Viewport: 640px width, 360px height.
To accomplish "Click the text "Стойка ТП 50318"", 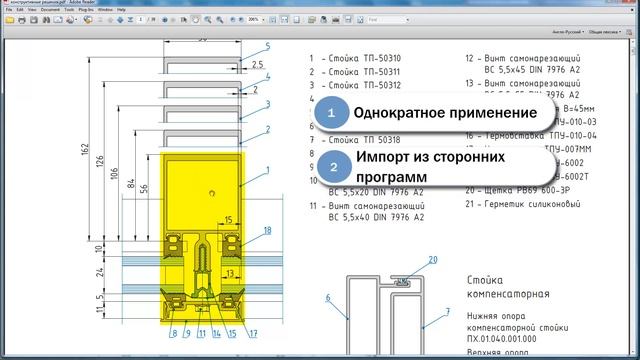I will click(x=364, y=140).
